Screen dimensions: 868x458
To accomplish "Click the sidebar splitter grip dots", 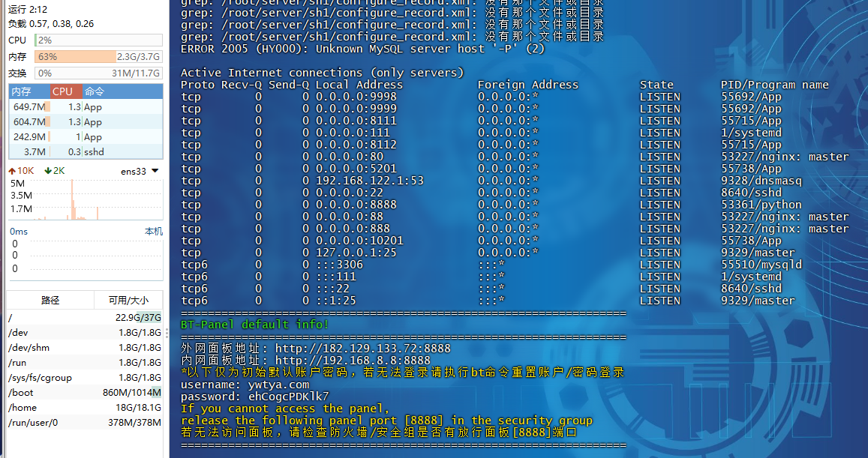I will tap(167, 333).
